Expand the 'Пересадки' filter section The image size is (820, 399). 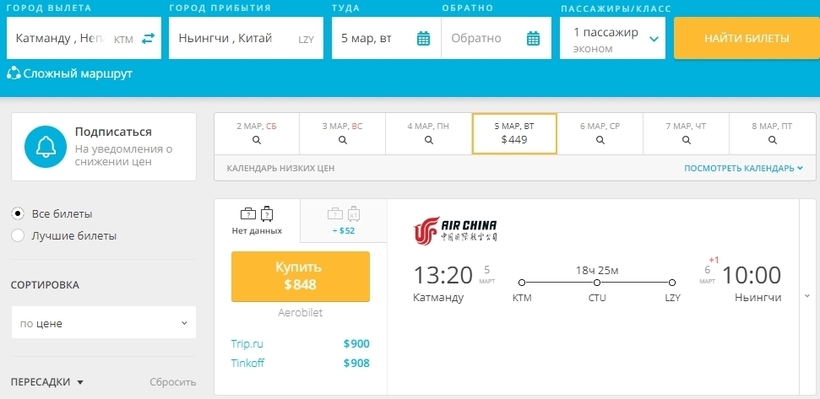(x=47, y=382)
